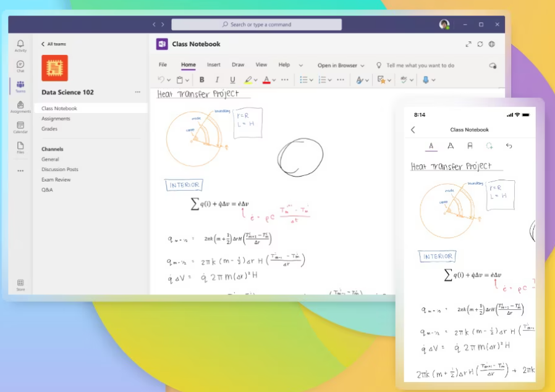Show more apps from the rail ellipsis
Screen dimensions: 555x392
click(20, 171)
